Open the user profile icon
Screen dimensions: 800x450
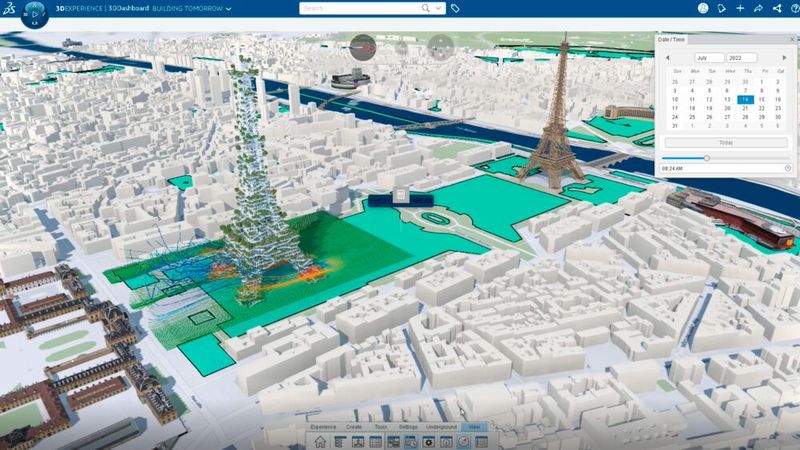coord(702,8)
